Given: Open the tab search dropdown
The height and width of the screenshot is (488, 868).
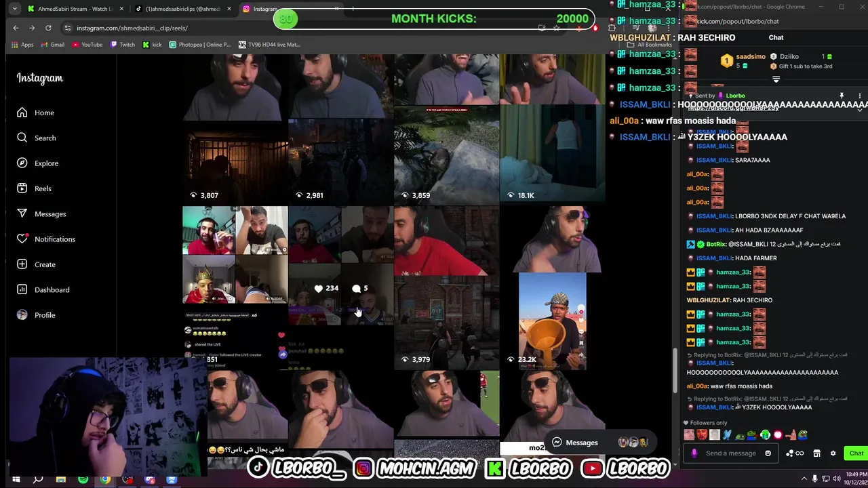Looking at the screenshot, I should point(14,9).
